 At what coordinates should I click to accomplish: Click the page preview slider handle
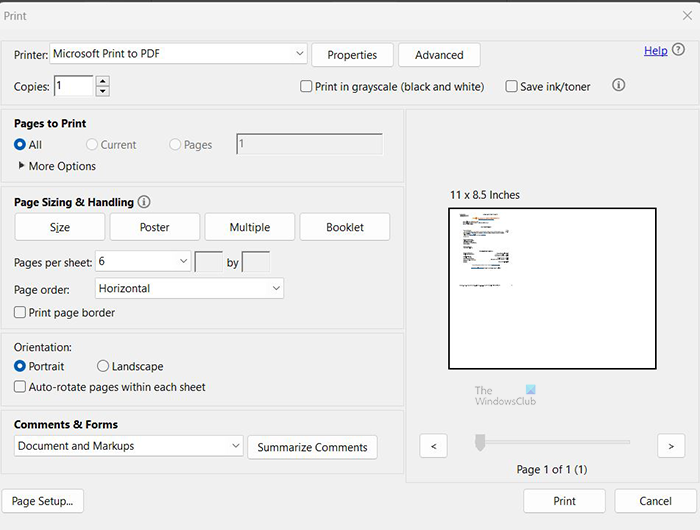[x=480, y=442]
